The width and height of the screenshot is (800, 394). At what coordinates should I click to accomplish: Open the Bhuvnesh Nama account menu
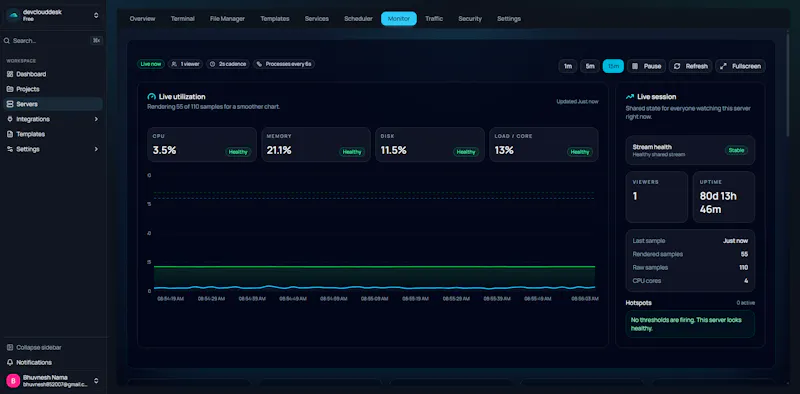coord(53,381)
